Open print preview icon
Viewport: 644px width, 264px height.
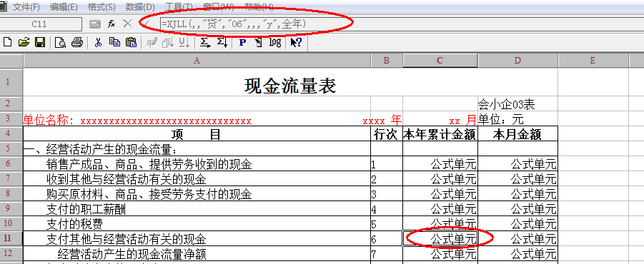(x=60, y=42)
